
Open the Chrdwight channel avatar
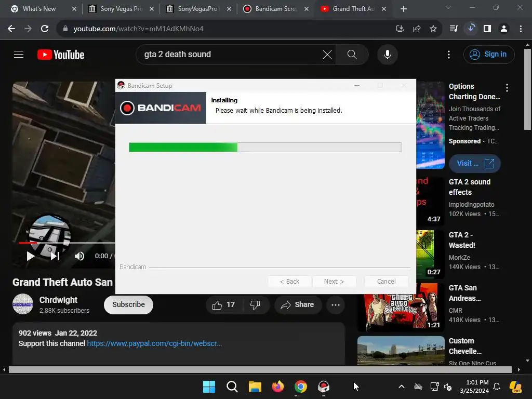[x=23, y=304]
